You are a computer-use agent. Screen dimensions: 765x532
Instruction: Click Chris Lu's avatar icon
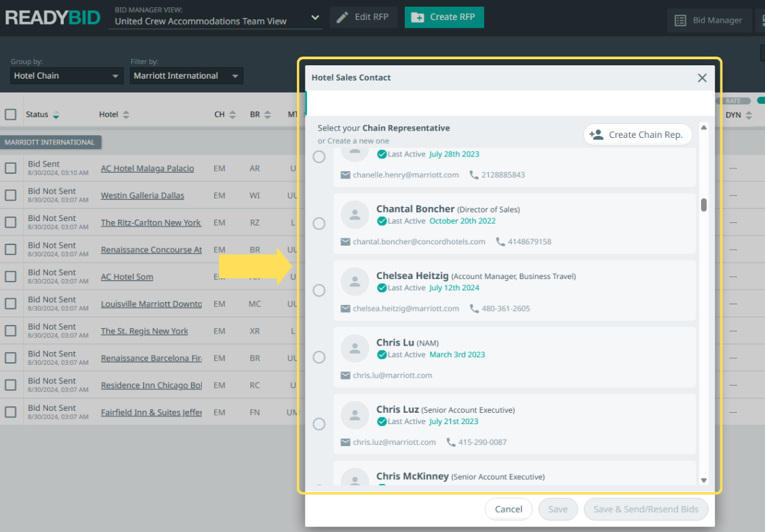pos(355,348)
